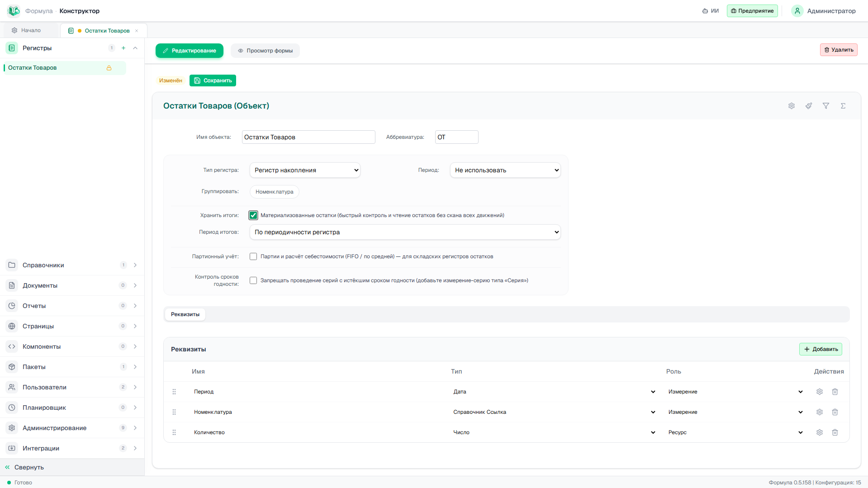
Task: Open Период итогов dropdown
Action: pos(405,232)
